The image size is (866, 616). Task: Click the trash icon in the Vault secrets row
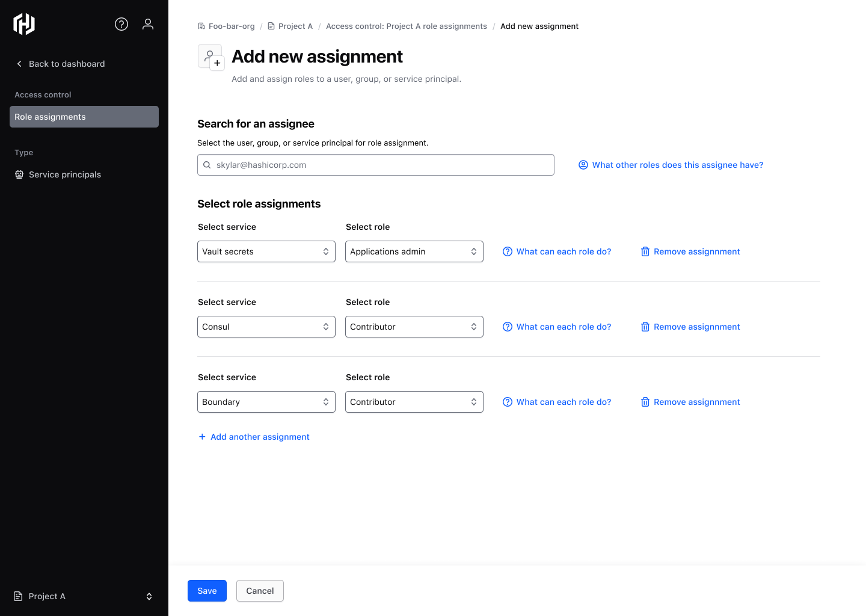645,251
